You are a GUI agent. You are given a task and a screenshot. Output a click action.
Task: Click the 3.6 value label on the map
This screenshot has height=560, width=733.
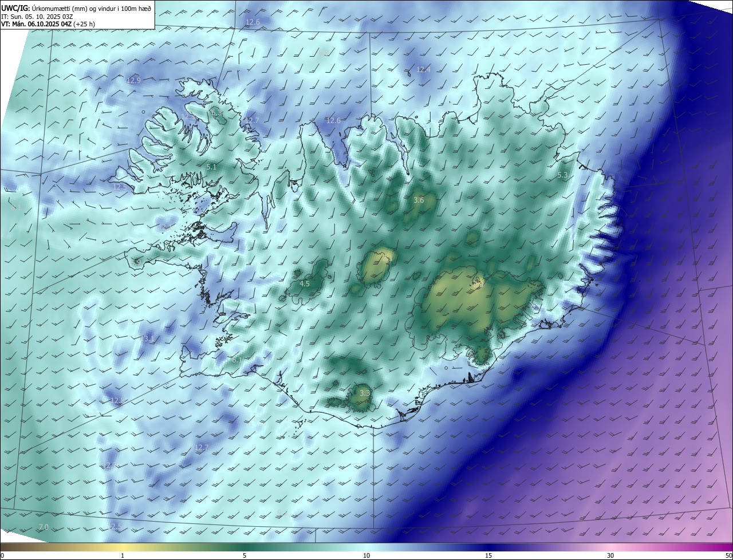(x=419, y=200)
